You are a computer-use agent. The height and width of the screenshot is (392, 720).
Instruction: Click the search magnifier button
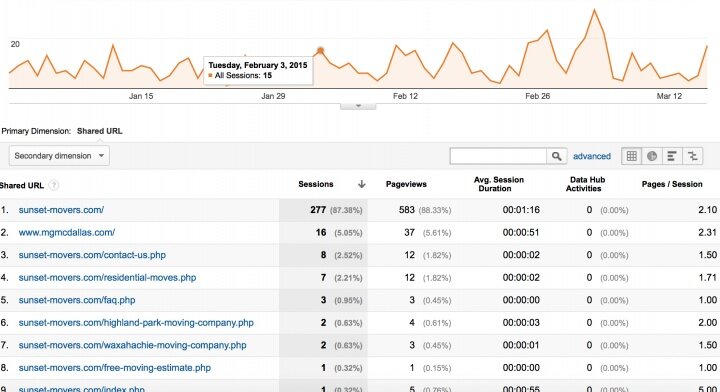[x=557, y=156]
